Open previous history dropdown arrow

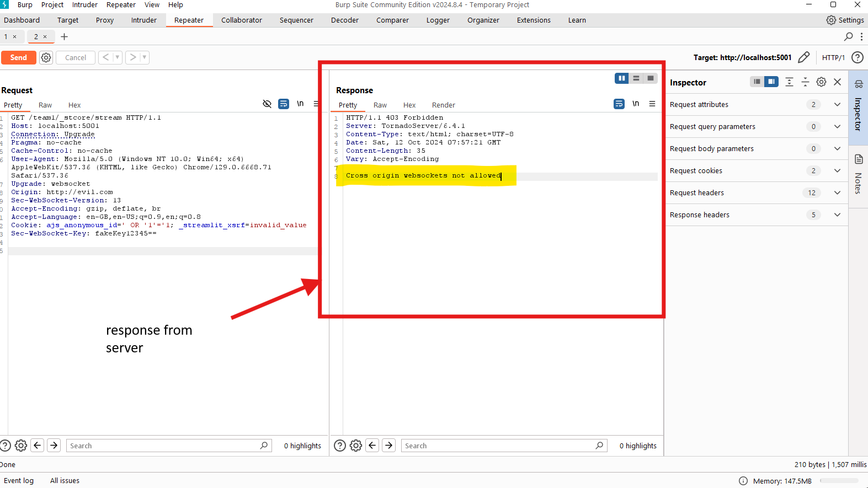tap(118, 57)
